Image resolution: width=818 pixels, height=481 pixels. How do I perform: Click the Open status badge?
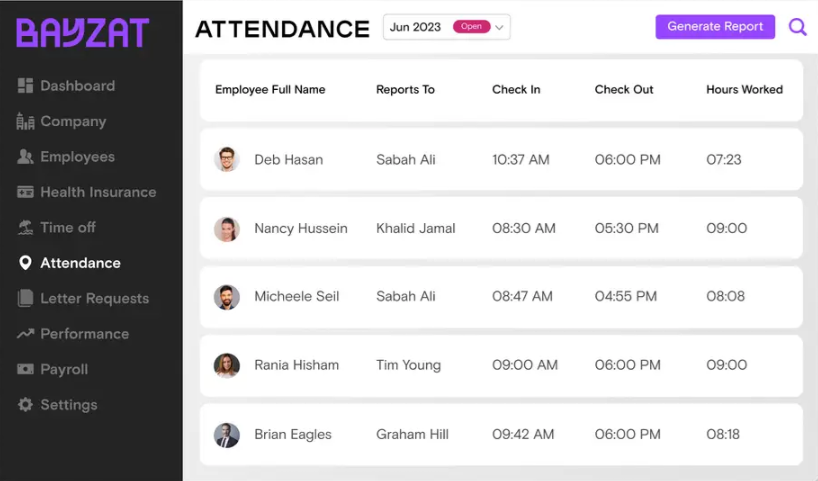click(x=471, y=27)
